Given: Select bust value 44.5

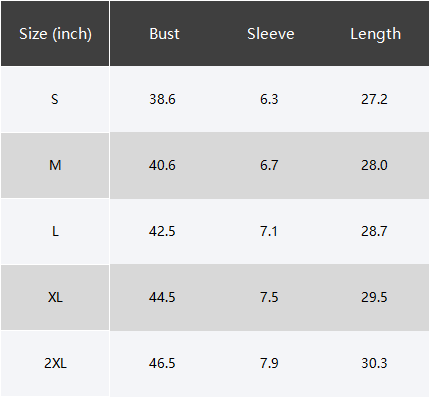Looking at the screenshot, I should coord(162,297).
